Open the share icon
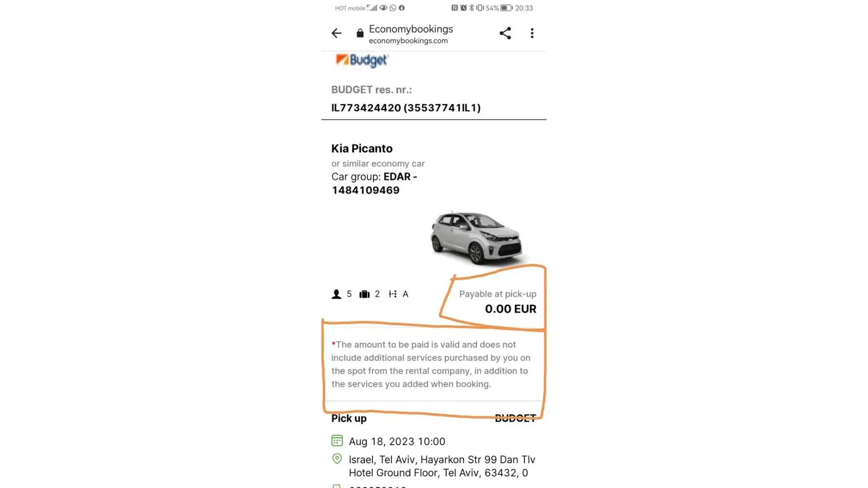The width and height of the screenshot is (868, 488). click(x=505, y=33)
